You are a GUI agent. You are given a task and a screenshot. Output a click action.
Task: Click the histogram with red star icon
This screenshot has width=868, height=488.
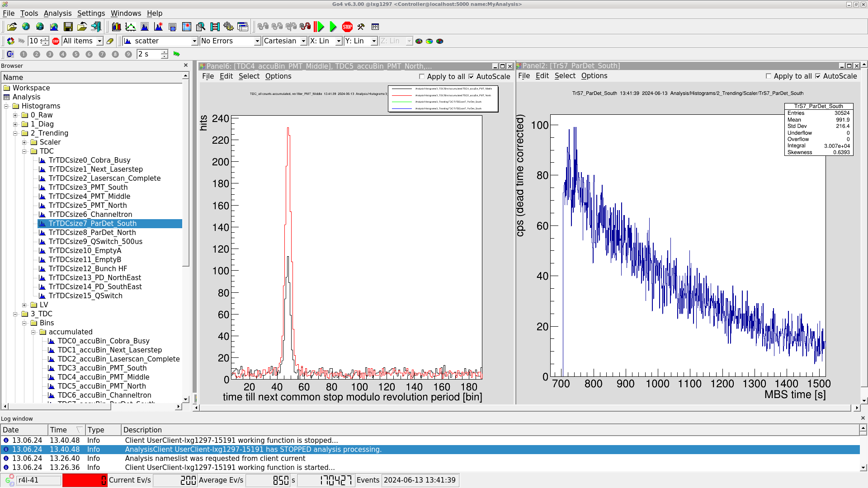coord(158,27)
